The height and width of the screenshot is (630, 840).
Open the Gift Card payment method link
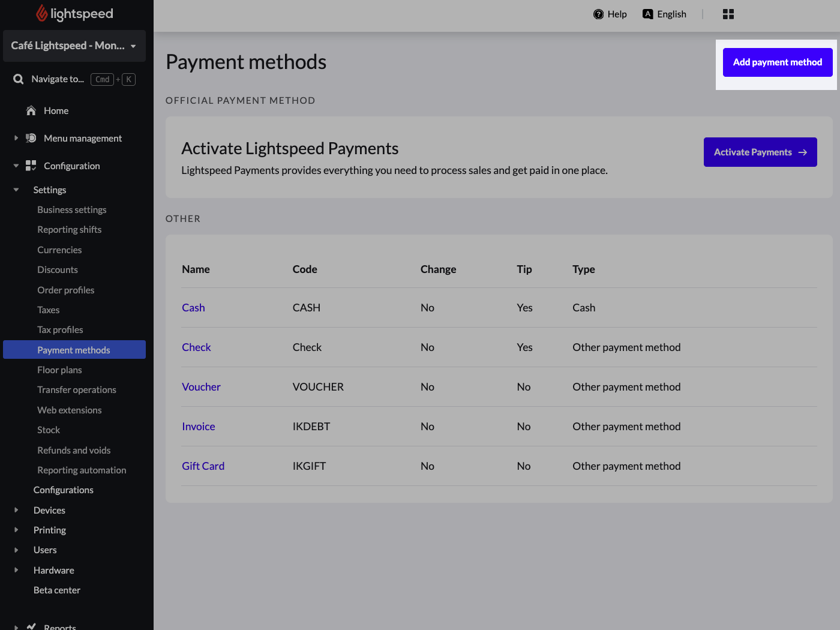click(x=203, y=466)
